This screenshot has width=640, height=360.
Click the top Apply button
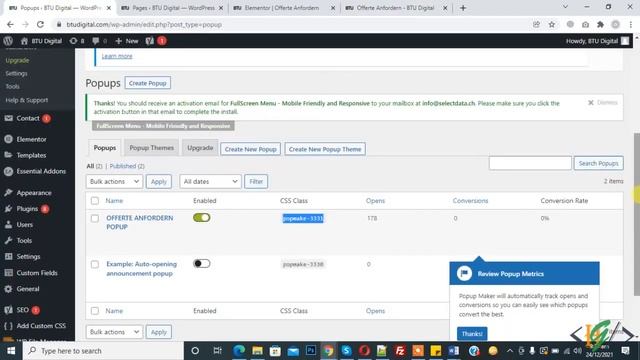coord(159,181)
